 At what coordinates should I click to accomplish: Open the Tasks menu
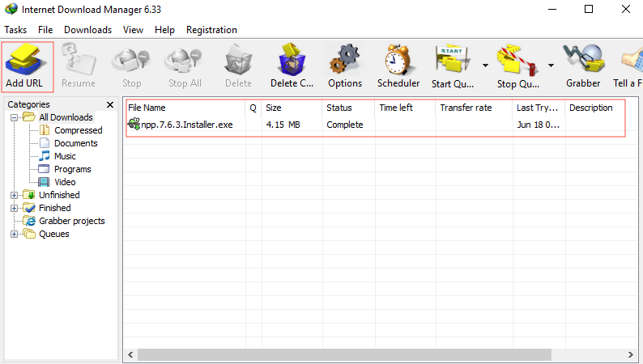tap(15, 30)
